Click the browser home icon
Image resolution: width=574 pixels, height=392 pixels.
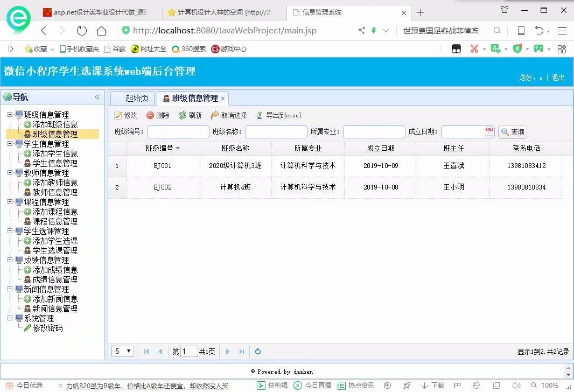click(x=101, y=31)
